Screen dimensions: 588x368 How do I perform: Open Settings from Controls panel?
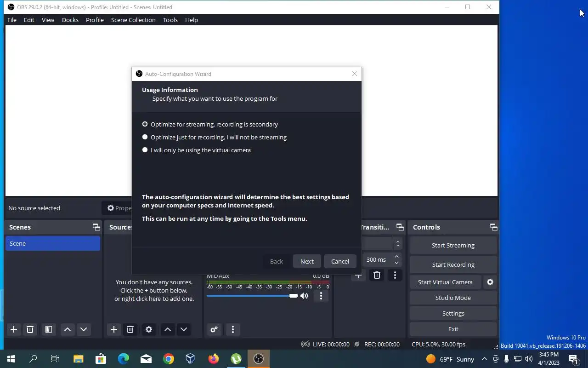453,313
